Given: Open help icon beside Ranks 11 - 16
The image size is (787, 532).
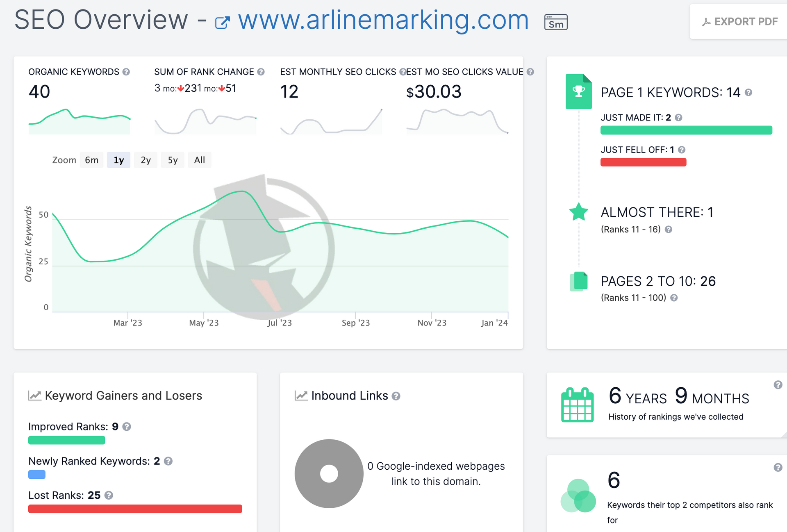Looking at the screenshot, I should (669, 230).
